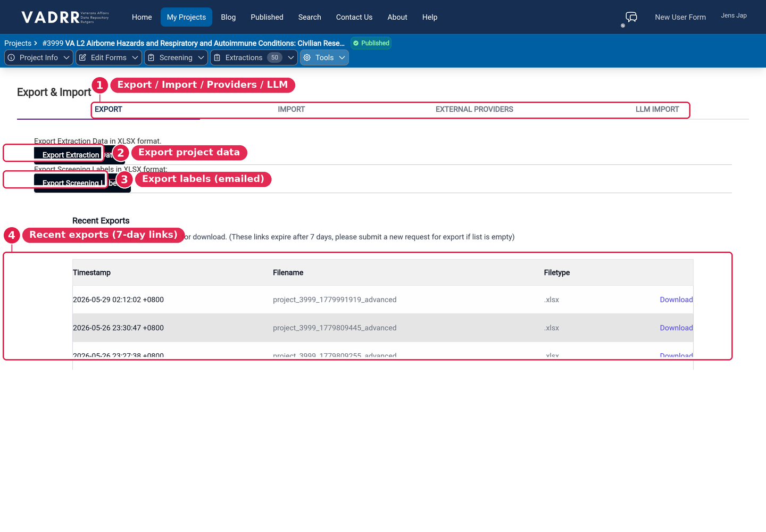Select the EXPORT tab
Screen dimensions: 766x532
tap(109, 109)
